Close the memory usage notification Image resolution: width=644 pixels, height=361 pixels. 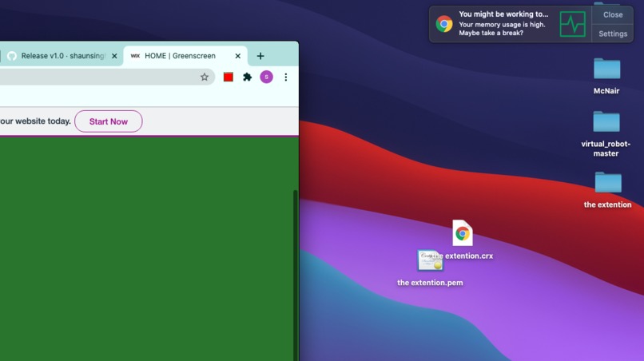(613, 15)
